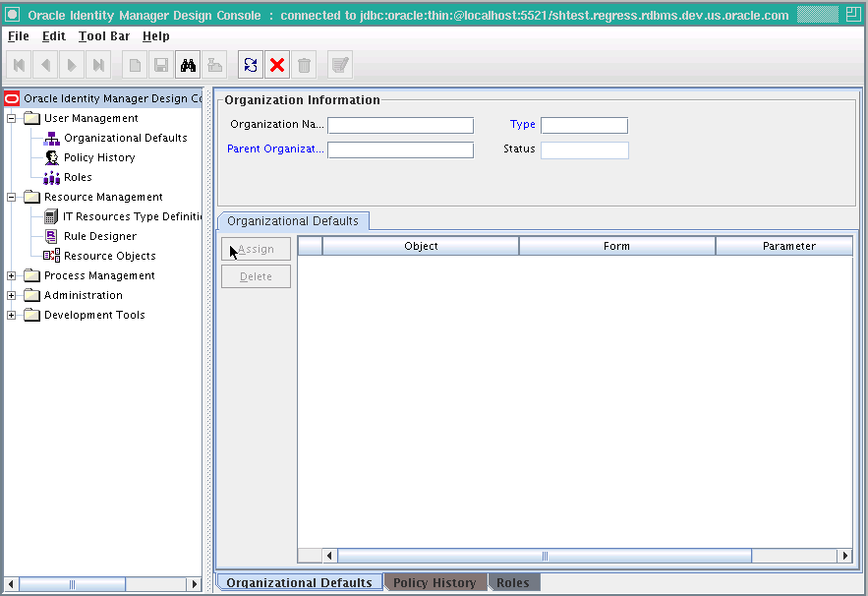Switch to the Policy History bottom tab
Screen dimensions: 868x596
(x=434, y=582)
